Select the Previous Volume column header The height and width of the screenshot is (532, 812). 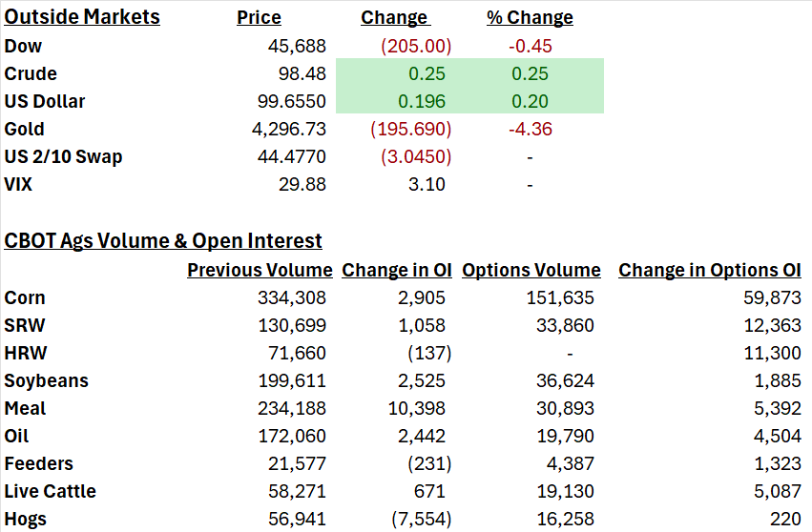260,270
